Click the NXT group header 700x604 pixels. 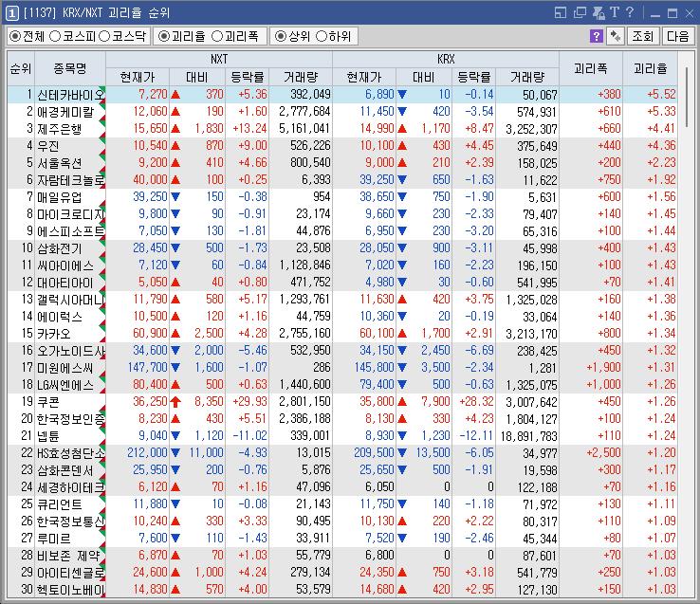(219, 60)
